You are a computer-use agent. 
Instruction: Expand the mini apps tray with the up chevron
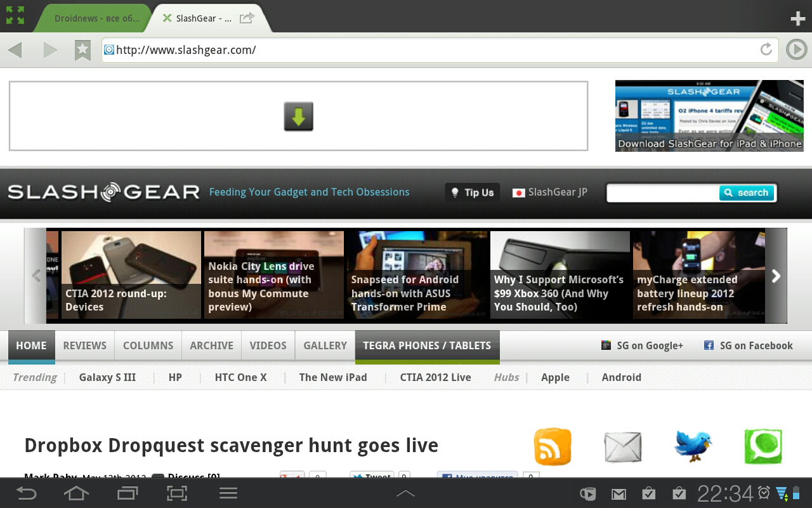point(405,493)
